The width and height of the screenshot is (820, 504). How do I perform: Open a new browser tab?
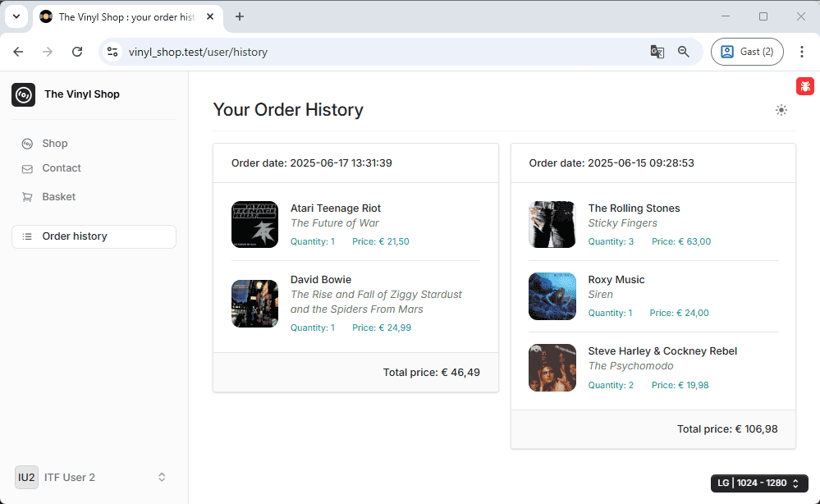click(x=240, y=16)
